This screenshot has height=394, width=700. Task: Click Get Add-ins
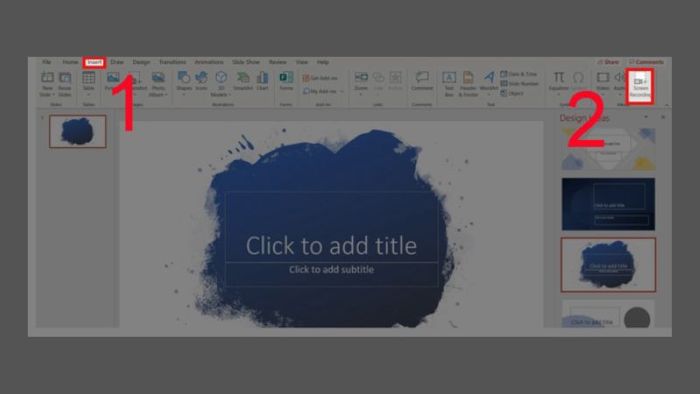(320, 78)
